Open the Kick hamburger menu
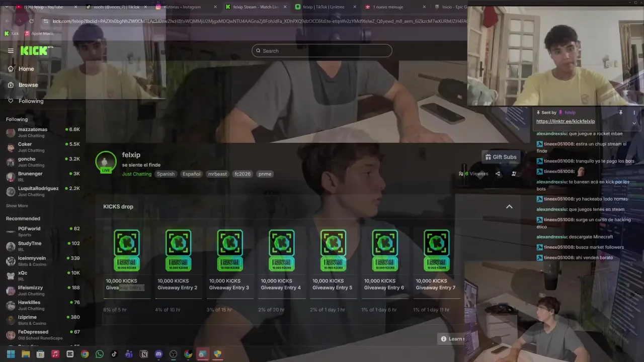The height and width of the screenshot is (362, 644). pos(11,51)
